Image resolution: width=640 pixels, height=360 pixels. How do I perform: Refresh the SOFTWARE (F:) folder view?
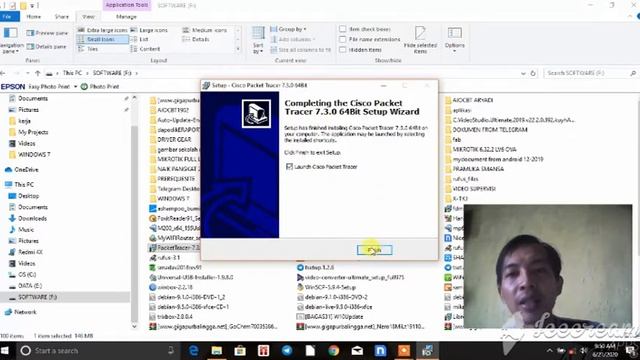[533, 73]
